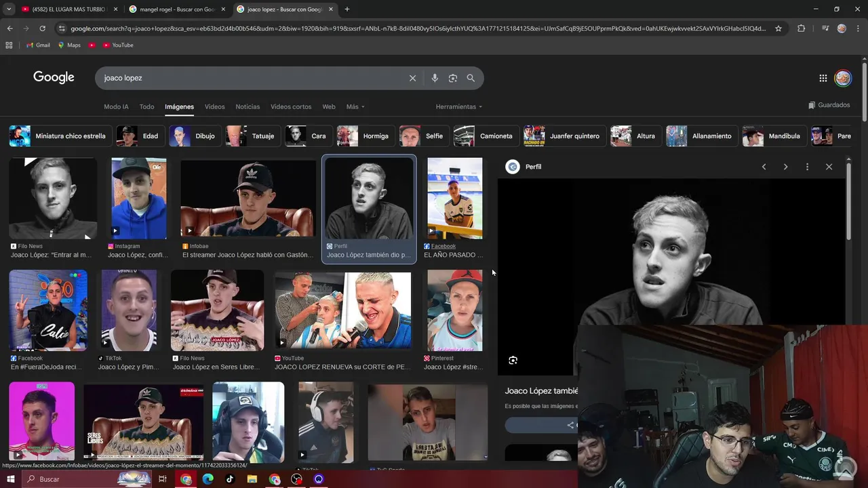Open the Infobae streamer image result
Viewport: 868px width, 488px height.
tap(248, 199)
